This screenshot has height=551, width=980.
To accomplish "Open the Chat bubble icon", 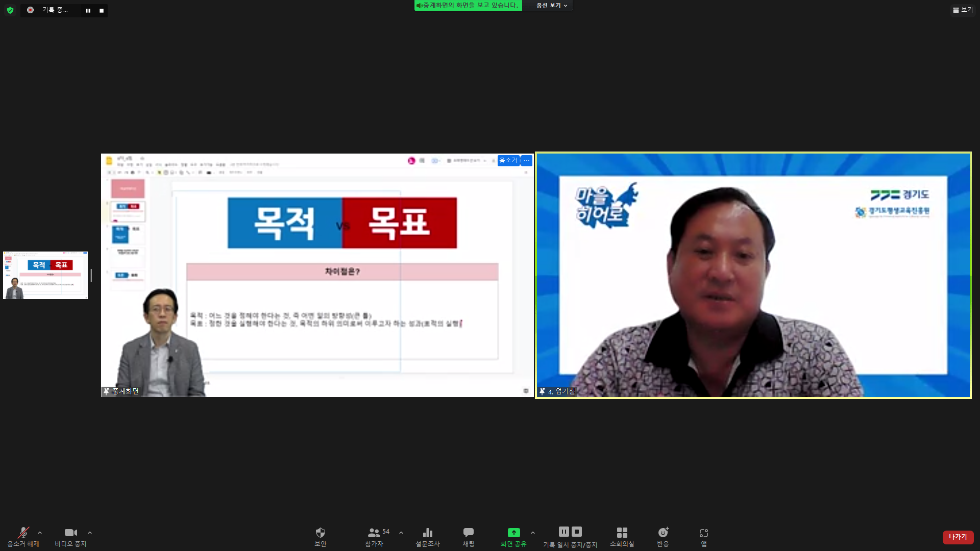I will point(468,533).
